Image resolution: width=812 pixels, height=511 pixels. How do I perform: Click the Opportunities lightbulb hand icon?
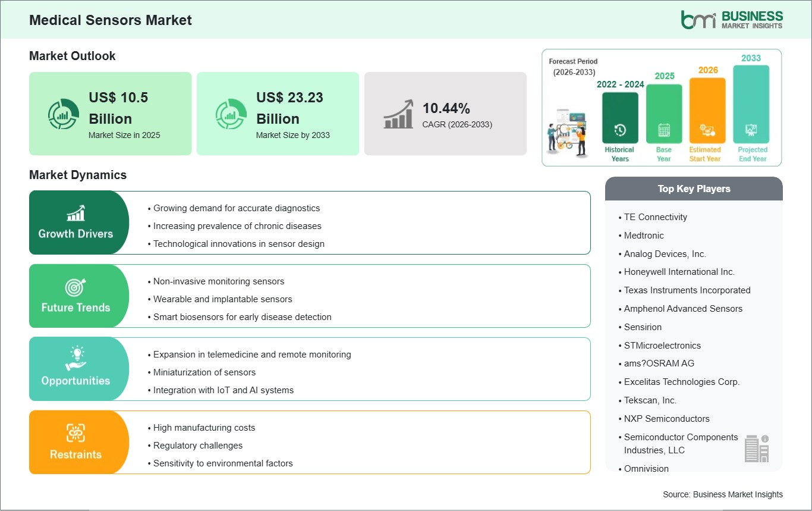[75, 359]
